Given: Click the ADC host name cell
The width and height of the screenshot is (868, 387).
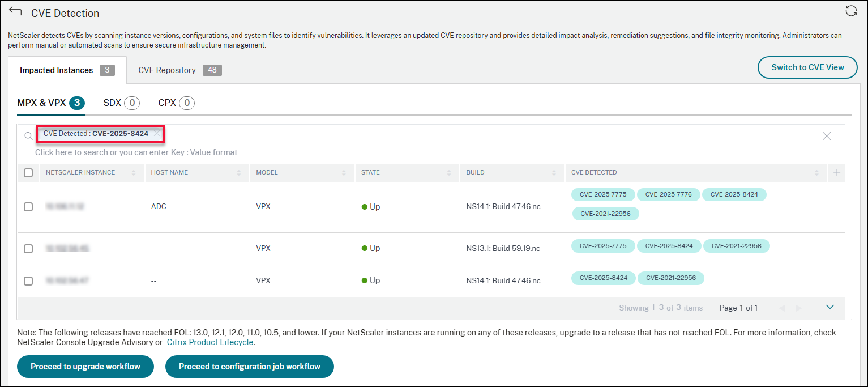Looking at the screenshot, I should click(159, 207).
